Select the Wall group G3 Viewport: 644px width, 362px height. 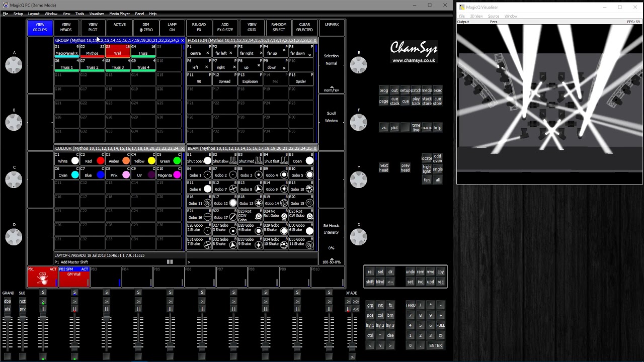(118, 50)
